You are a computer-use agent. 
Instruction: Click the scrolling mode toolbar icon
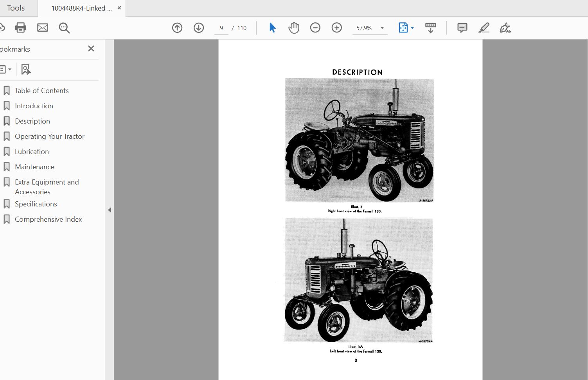tap(430, 28)
